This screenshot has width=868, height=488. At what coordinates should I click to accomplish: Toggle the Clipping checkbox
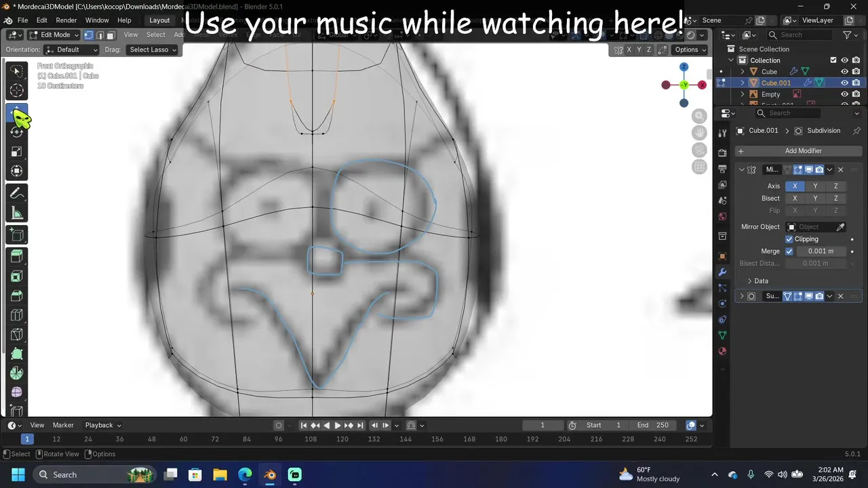pos(789,239)
